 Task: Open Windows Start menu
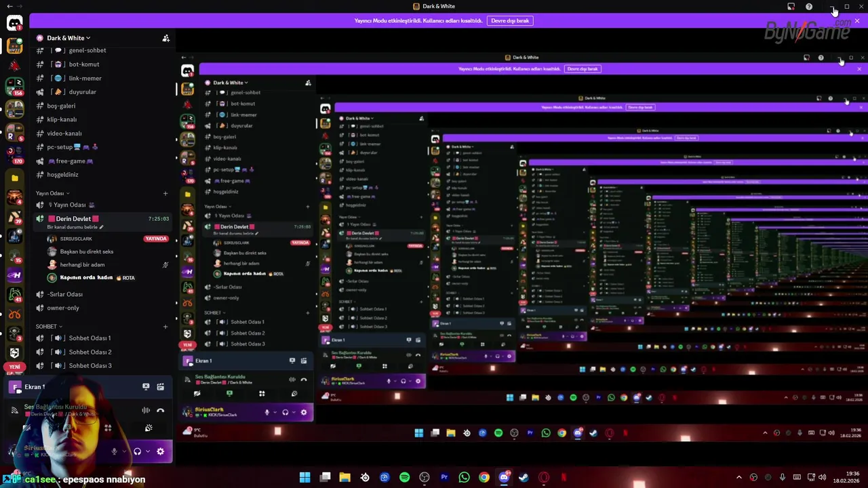coord(305,477)
